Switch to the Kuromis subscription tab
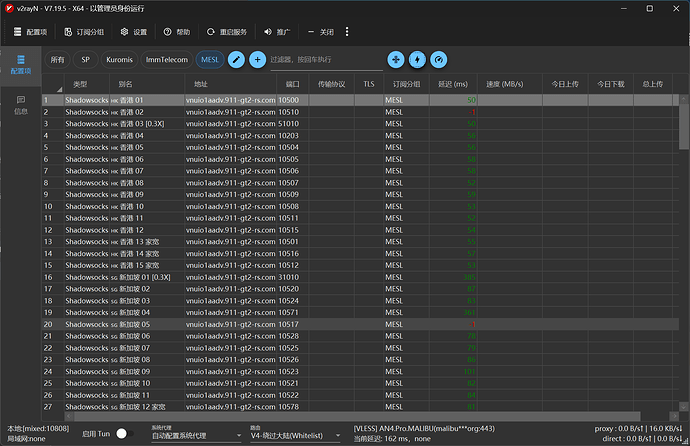The width and height of the screenshot is (690, 446). (119, 59)
